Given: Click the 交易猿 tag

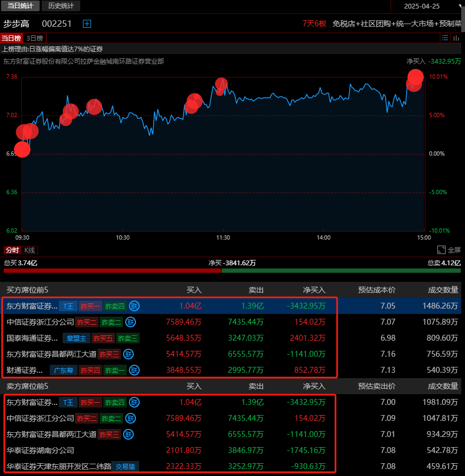Looking at the screenshot, I should tap(125, 466).
